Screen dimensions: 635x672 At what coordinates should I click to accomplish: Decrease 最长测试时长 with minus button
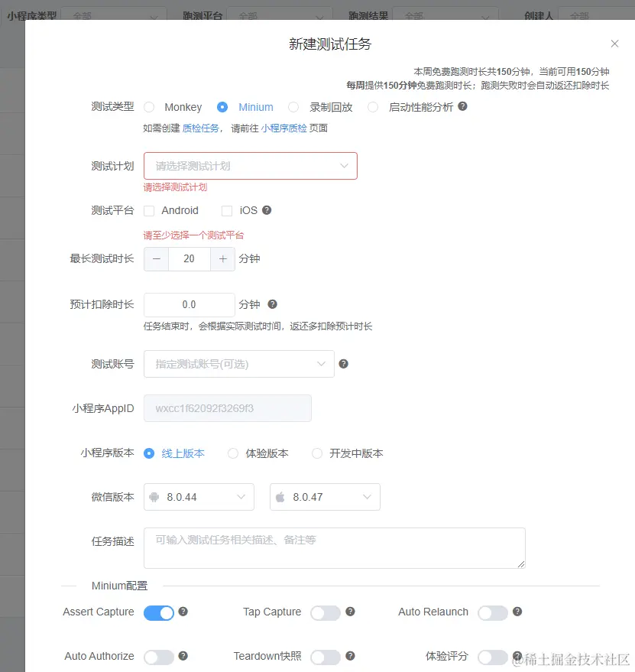(157, 259)
